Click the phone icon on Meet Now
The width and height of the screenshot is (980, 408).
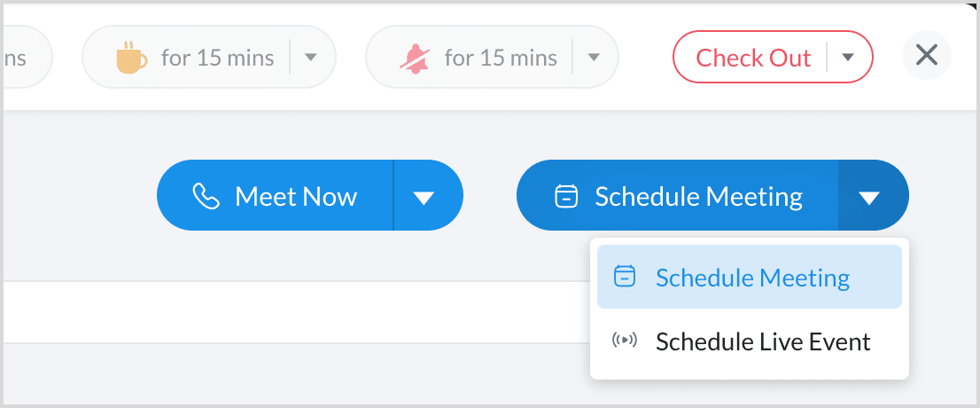pyautogui.click(x=206, y=196)
